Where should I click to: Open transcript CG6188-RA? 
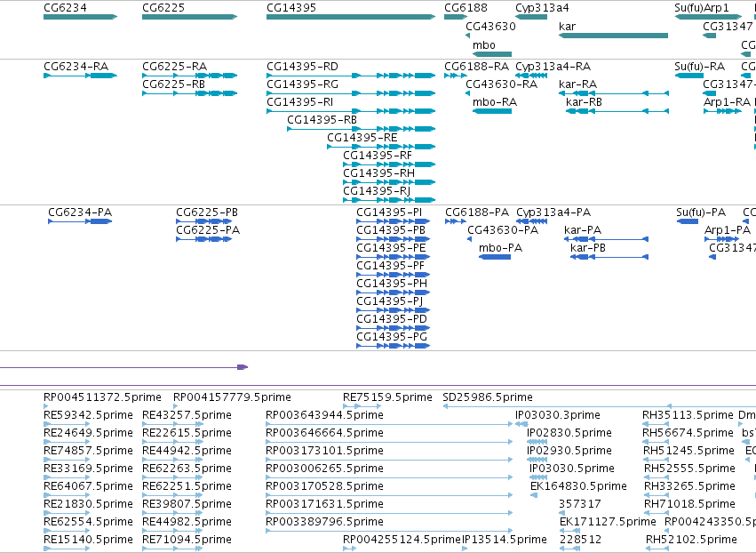pyautogui.click(x=476, y=66)
